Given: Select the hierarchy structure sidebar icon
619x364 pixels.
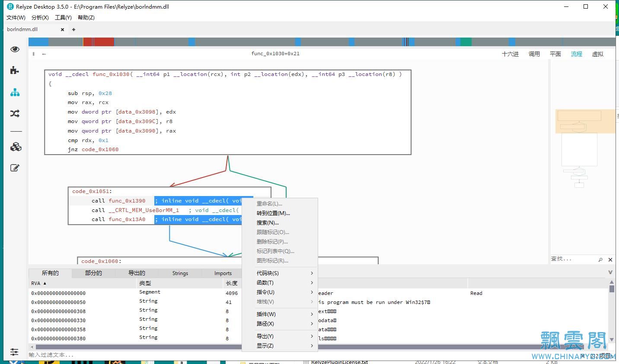Looking at the screenshot, I should pos(15,92).
